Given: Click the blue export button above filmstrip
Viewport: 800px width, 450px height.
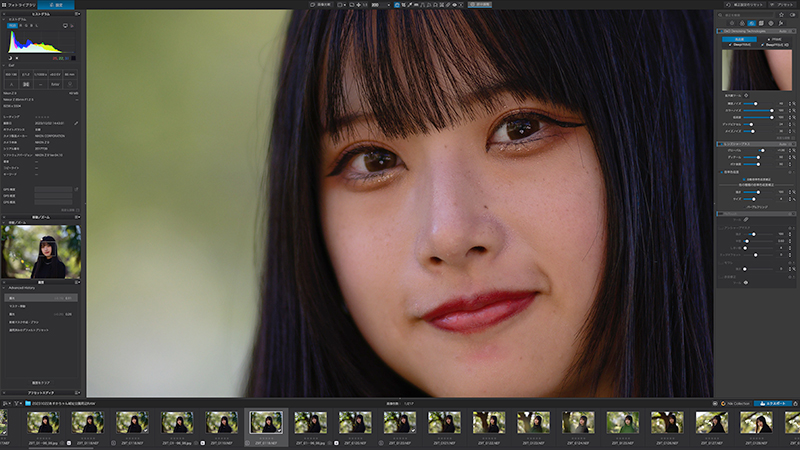Looking at the screenshot, I should [x=772, y=403].
